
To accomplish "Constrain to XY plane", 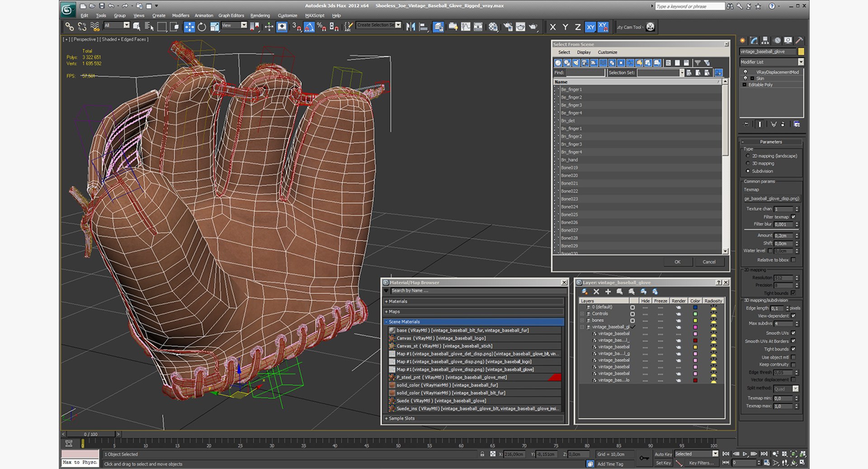I will tap(590, 27).
